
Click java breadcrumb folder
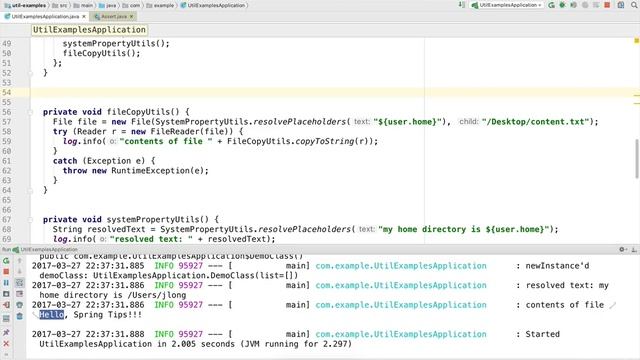(108, 5)
